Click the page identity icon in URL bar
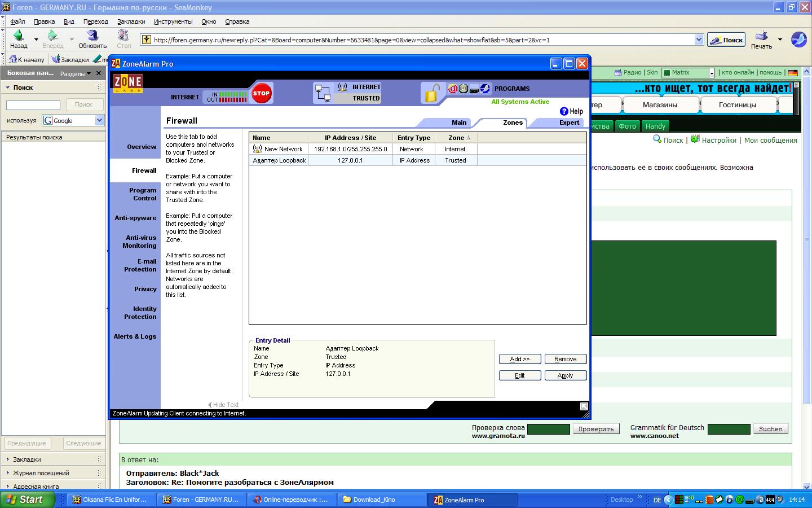This screenshot has width=812, height=508. coord(147,40)
